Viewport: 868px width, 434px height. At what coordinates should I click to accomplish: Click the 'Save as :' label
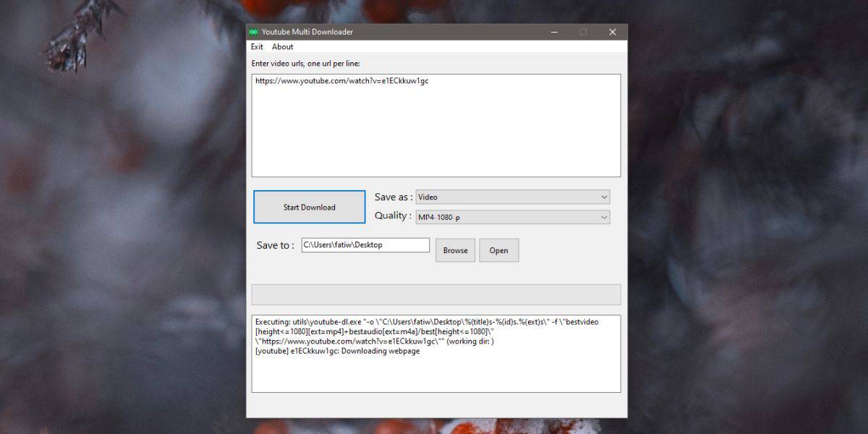click(x=393, y=197)
